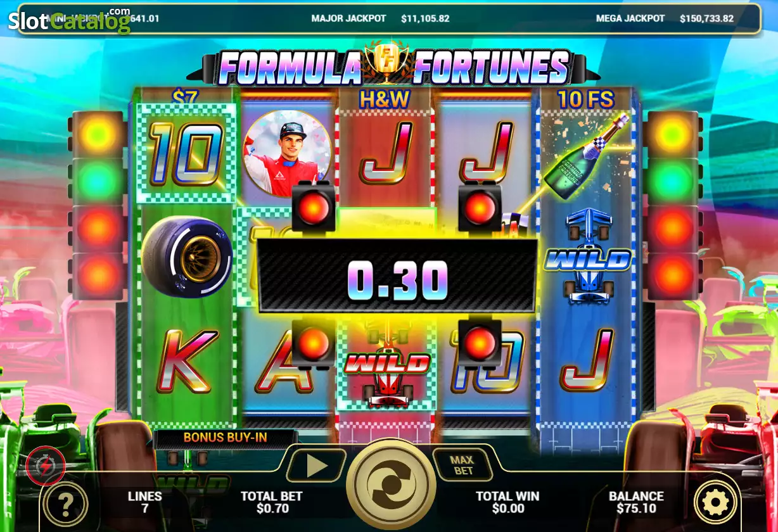
Task: Toggle the red turbo lightning icon
Action: pos(45,466)
